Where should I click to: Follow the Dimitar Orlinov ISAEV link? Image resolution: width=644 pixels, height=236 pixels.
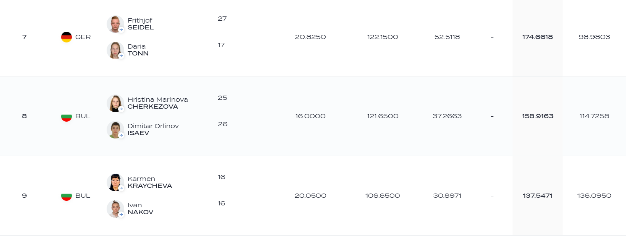[153, 129]
